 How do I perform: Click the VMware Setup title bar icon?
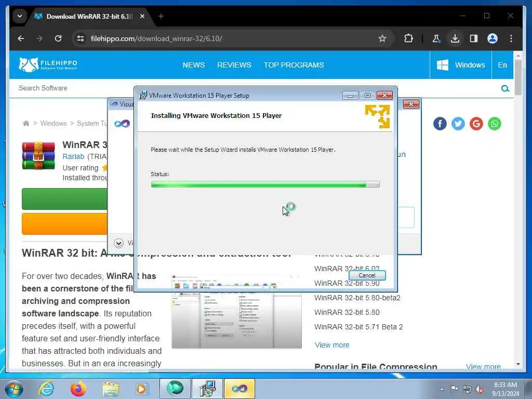[x=143, y=96]
